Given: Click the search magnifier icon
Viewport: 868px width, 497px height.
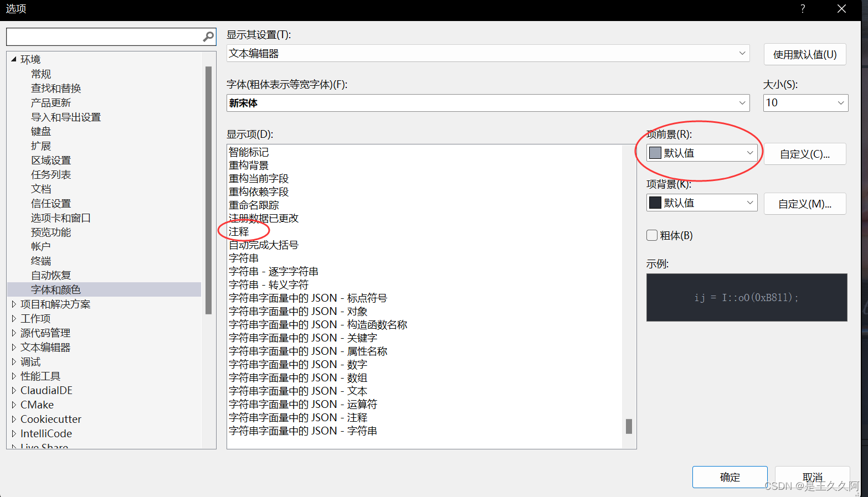Looking at the screenshot, I should (208, 37).
